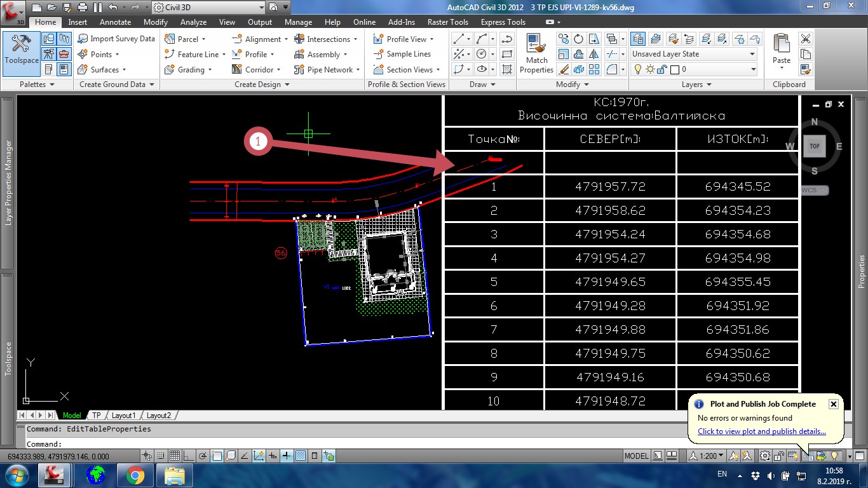Select the Line draw tool
This screenshot has width=868, height=488.
[x=459, y=39]
